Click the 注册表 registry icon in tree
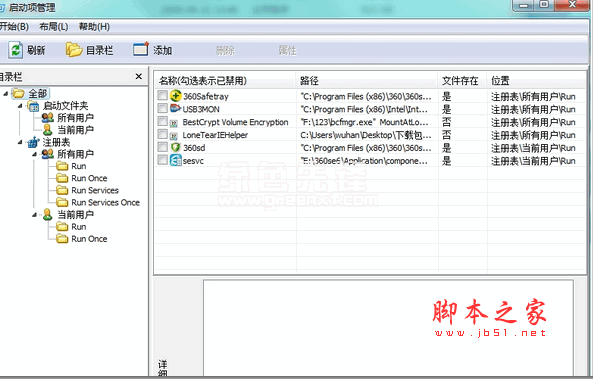 (x=33, y=142)
